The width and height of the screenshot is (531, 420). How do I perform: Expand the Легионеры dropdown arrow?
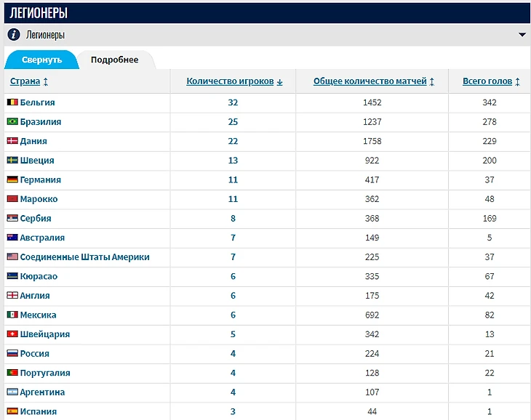click(522, 34)
